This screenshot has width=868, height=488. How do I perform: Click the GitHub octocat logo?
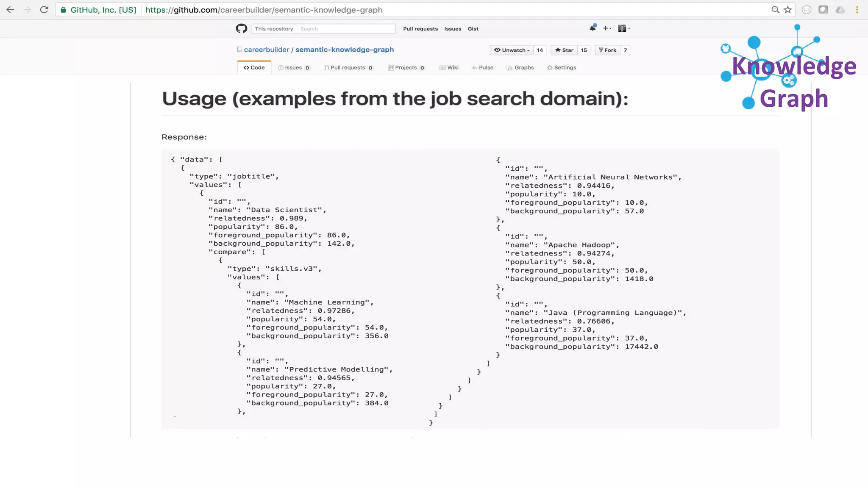242,28
